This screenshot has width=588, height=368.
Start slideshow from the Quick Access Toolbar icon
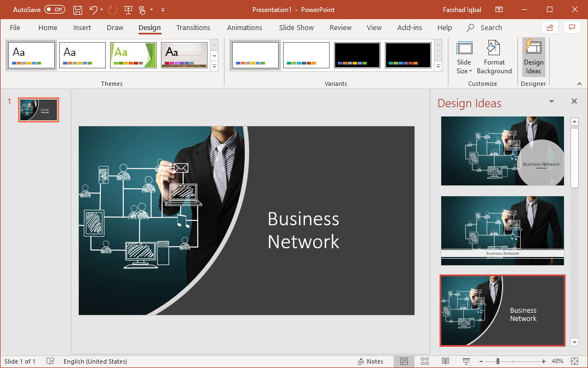(x=128, y=10)
